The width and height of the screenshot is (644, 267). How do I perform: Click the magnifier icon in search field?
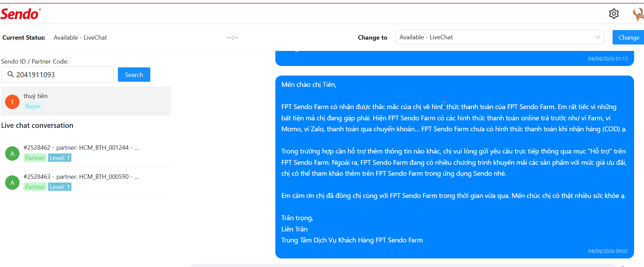pyautogui.click(x=11, y=75)
